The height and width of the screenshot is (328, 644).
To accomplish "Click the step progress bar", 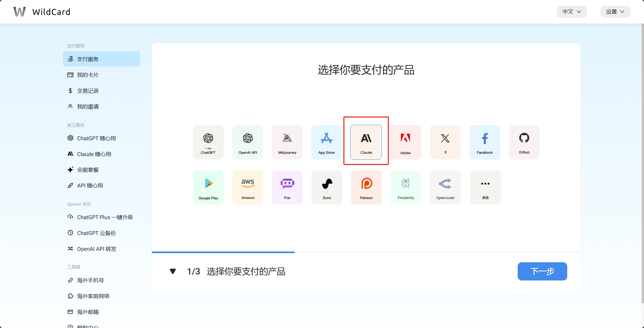I will coord(366,252).
